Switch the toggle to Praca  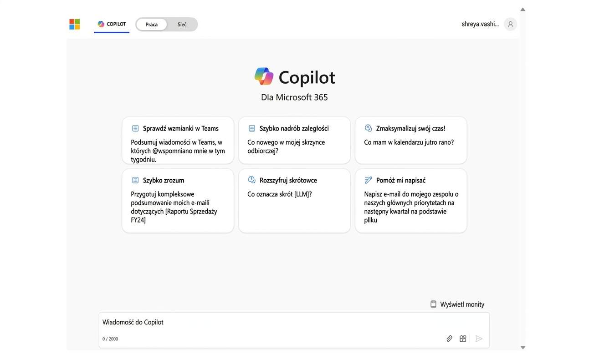click(x=151, y=25)
